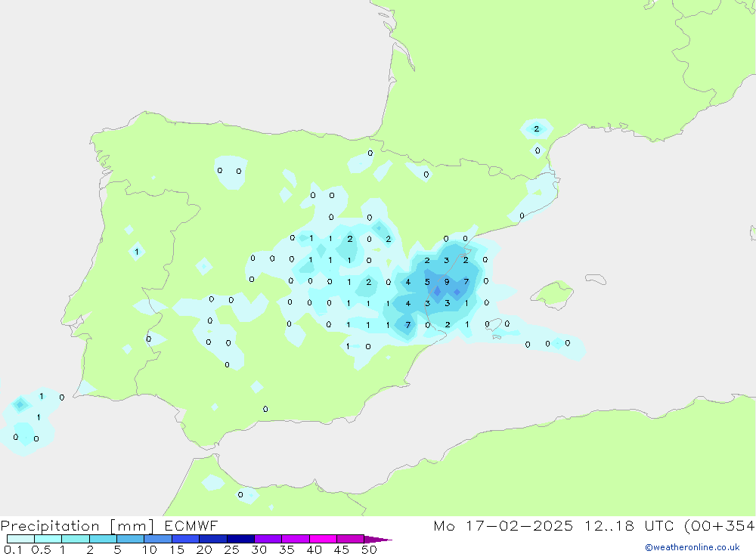Click the legend label '20'
The height and width of the screenshot is (554, 756).
click(x=204, y=549)
